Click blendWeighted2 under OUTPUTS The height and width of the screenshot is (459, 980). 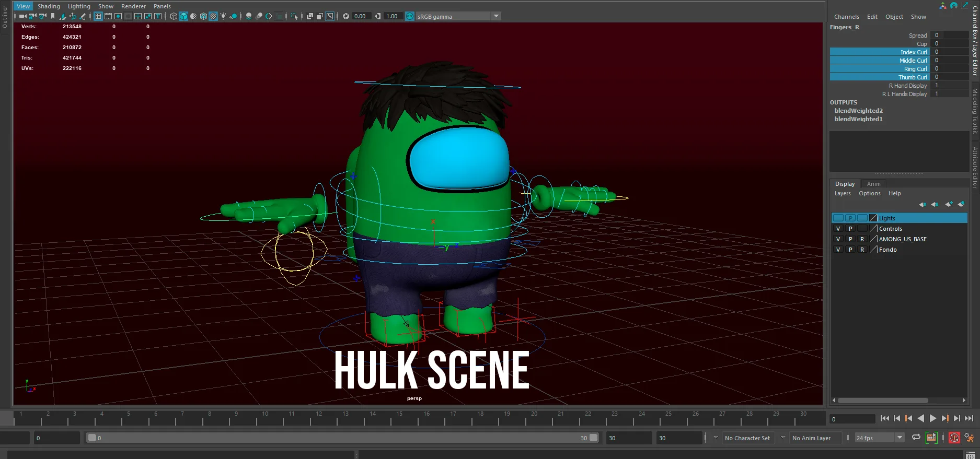[858, 111]
